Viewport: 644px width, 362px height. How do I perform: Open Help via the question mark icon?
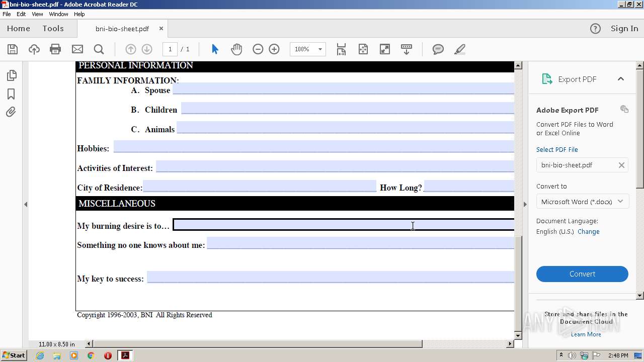click(595, 29)
